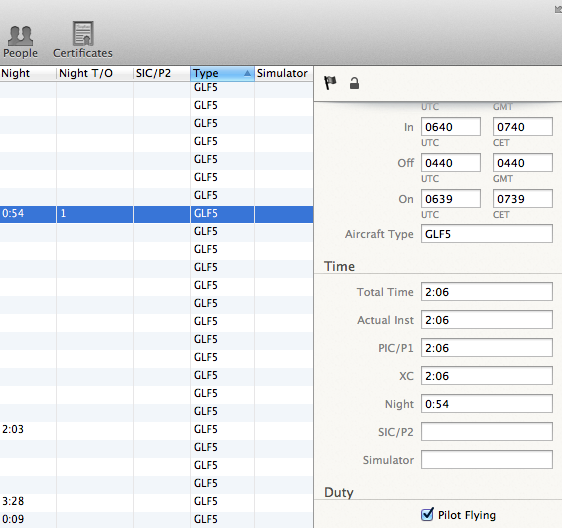Sort by the Type column header

(x=222, y=73)
